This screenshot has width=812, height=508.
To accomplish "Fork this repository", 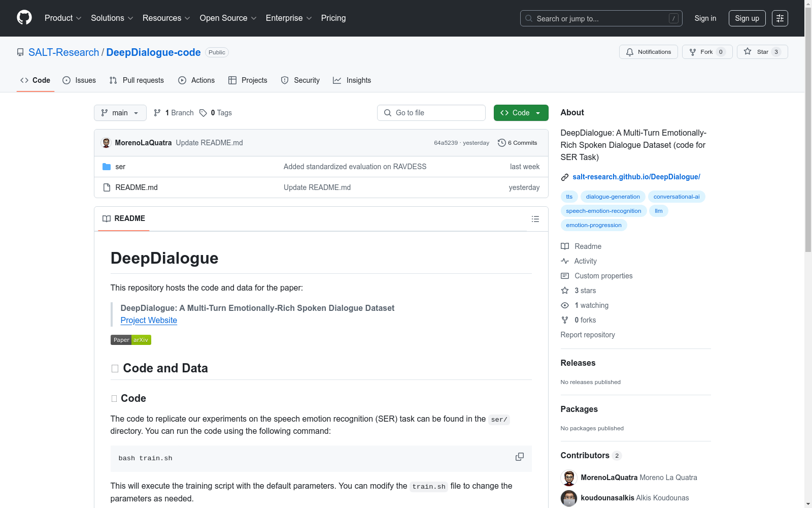I will click(707, 52).
